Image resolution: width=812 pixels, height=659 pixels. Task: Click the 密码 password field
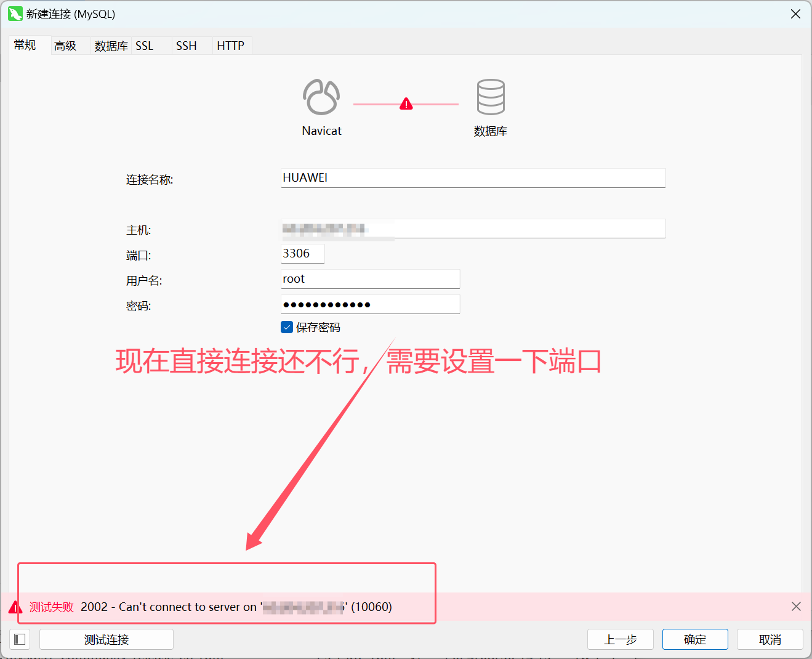[x=371, y=304]
